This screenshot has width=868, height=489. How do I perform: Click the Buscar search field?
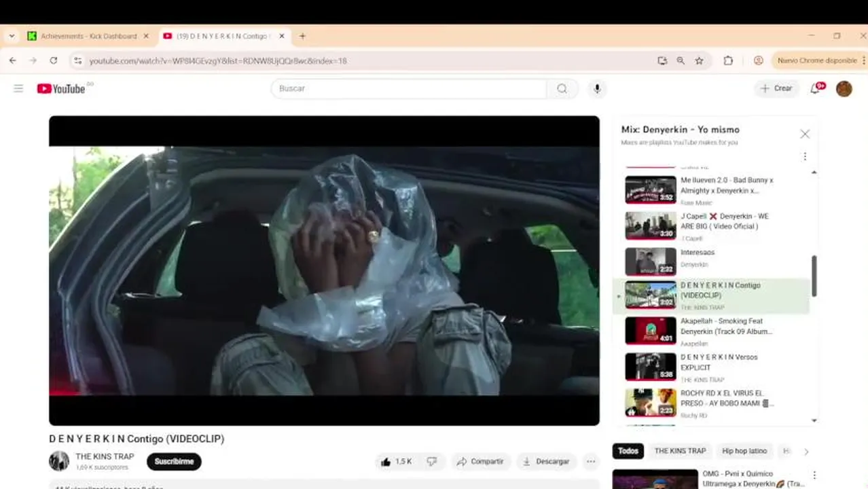click(x=409, y=88)
